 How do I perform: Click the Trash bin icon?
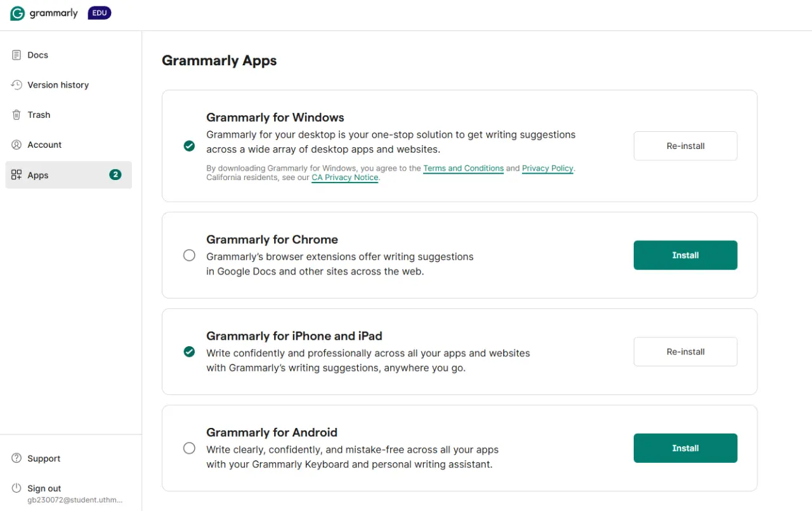(x=16, y=115)
